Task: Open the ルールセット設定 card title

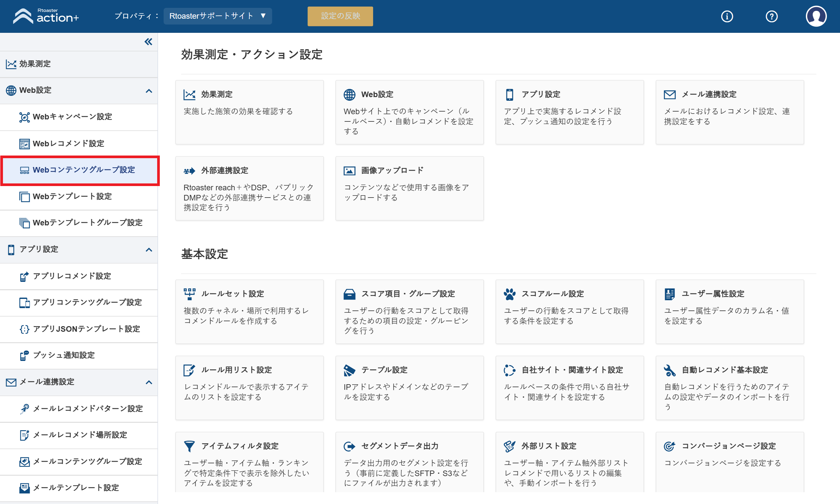Action: tap(232, 294)
